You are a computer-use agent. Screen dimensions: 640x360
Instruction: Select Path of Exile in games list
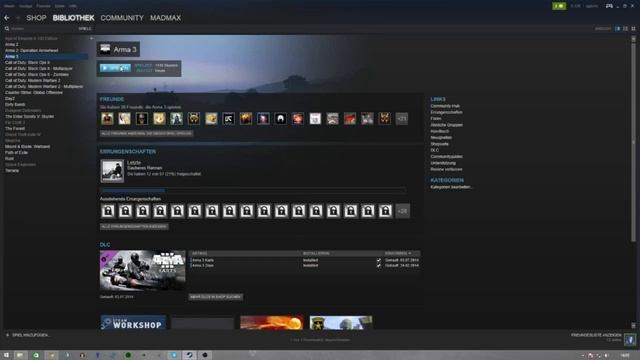click(16, 153)
